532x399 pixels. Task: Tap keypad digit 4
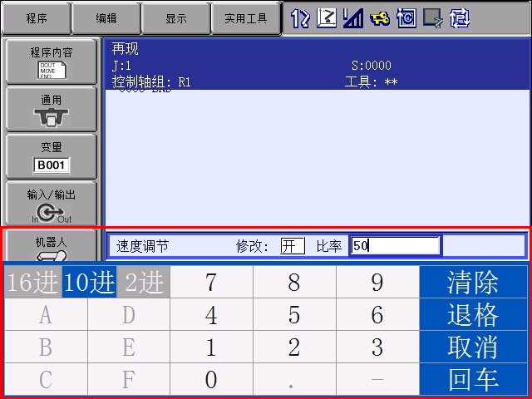tap(211, 314)
